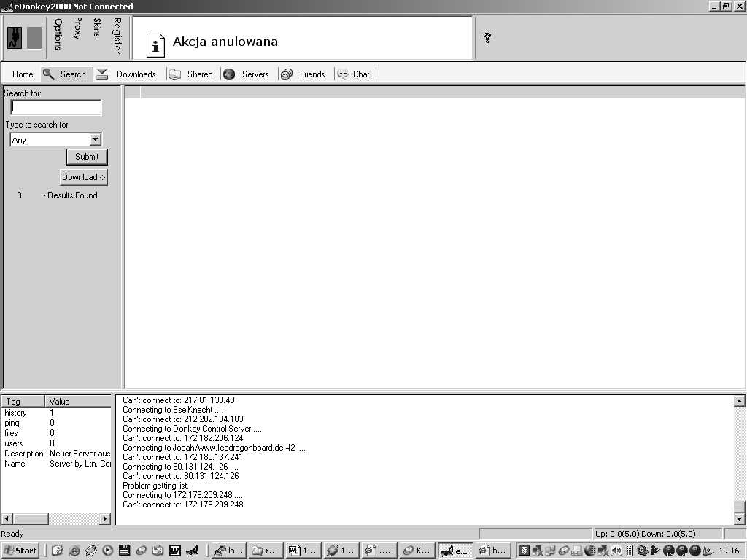747x560 pixels.
Task: Click the log pane scroll up arrow
Action: pos(739,401)
